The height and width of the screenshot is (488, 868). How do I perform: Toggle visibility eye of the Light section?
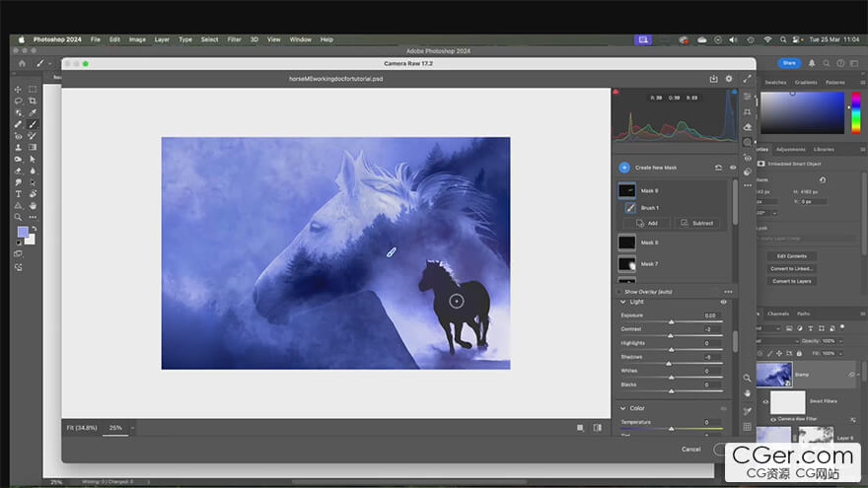723,302
